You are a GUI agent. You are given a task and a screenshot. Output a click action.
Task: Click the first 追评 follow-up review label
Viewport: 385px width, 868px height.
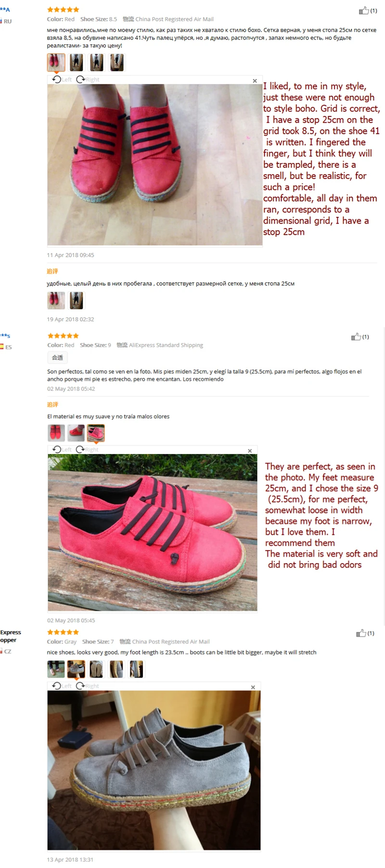(52, 271)
